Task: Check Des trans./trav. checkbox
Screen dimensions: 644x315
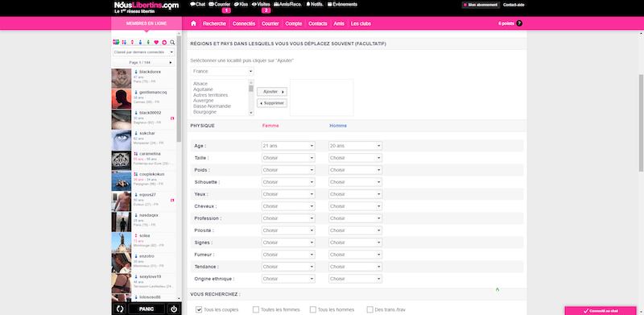Action: [x=370, y=309]
